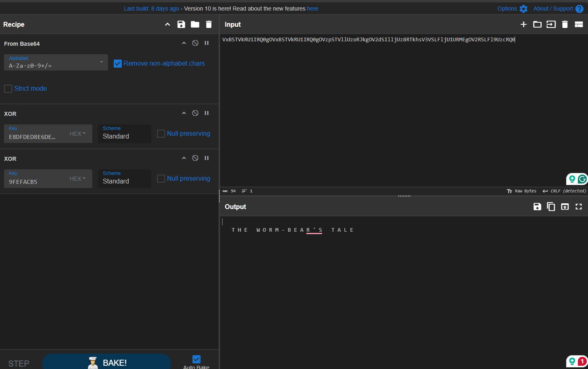
Task: Toggle Auto Bake checkbox
Action: pos(196,359)
